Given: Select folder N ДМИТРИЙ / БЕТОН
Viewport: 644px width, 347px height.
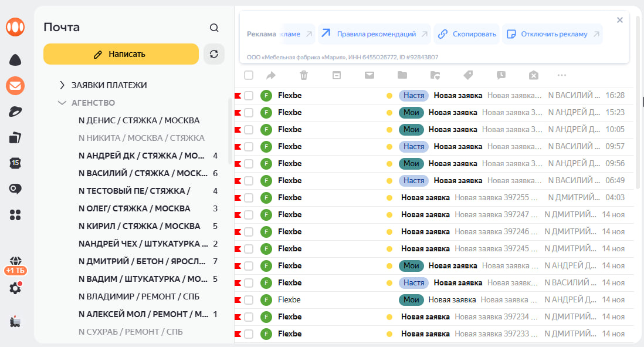Looking at the screenshot, I should click(x=141, y=261).
